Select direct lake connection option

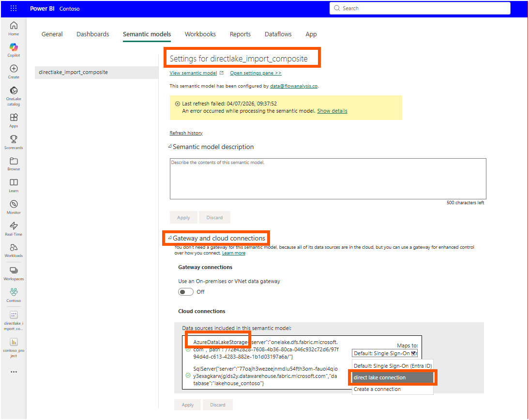pyautogui.click(x=393, y=377)
